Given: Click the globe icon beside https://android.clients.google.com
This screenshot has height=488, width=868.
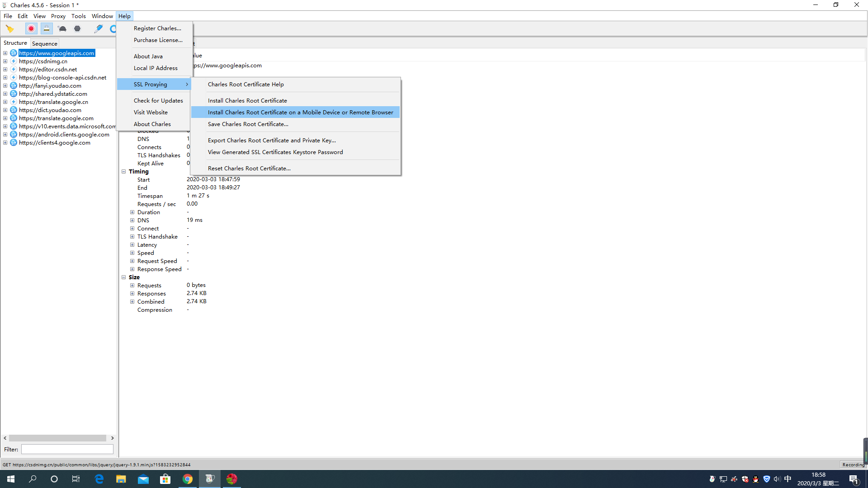Looking at the screenshot, I should coord(14,135).
